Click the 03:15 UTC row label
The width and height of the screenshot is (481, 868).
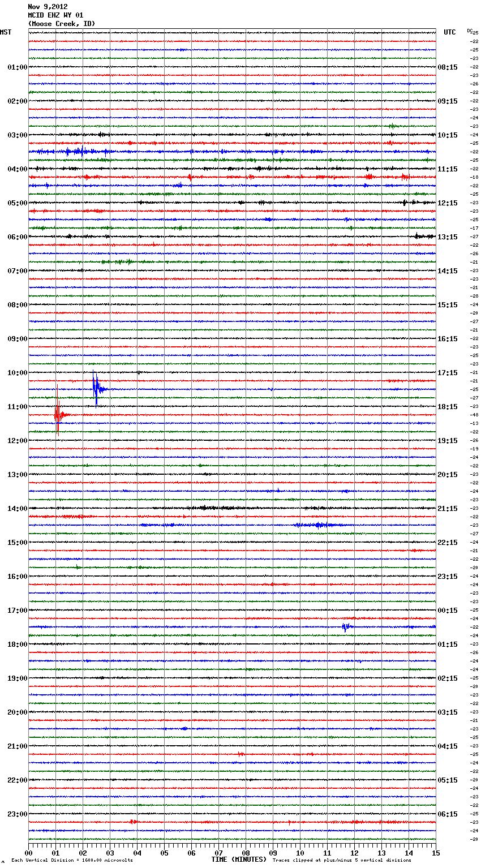click(x=448, y=712)
